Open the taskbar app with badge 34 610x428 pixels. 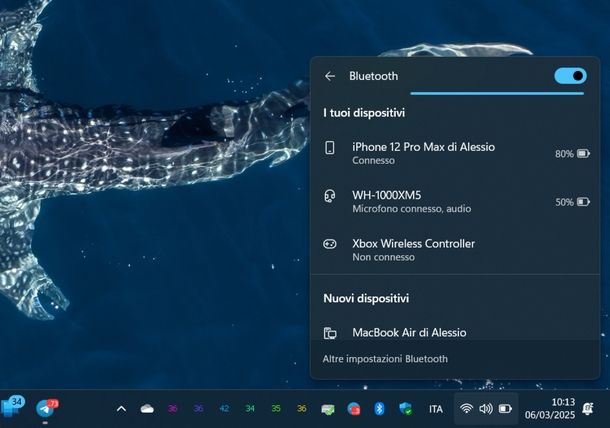12,407
